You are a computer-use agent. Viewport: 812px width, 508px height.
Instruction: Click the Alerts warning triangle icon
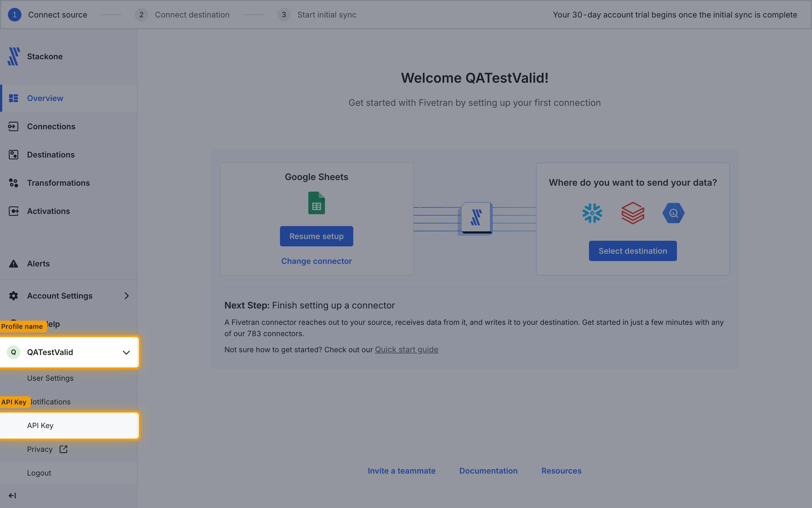[14, 263]
